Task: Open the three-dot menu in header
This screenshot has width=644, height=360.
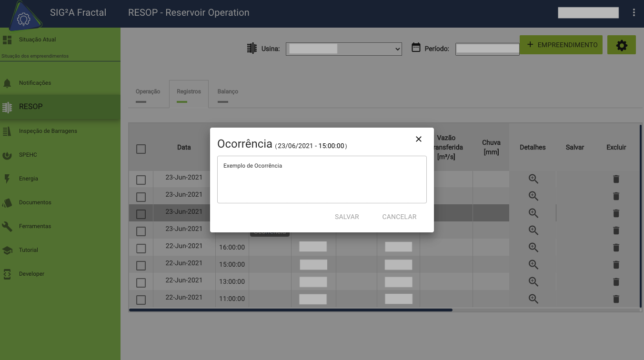Action: pyautogui.click(x=634, y=13)
